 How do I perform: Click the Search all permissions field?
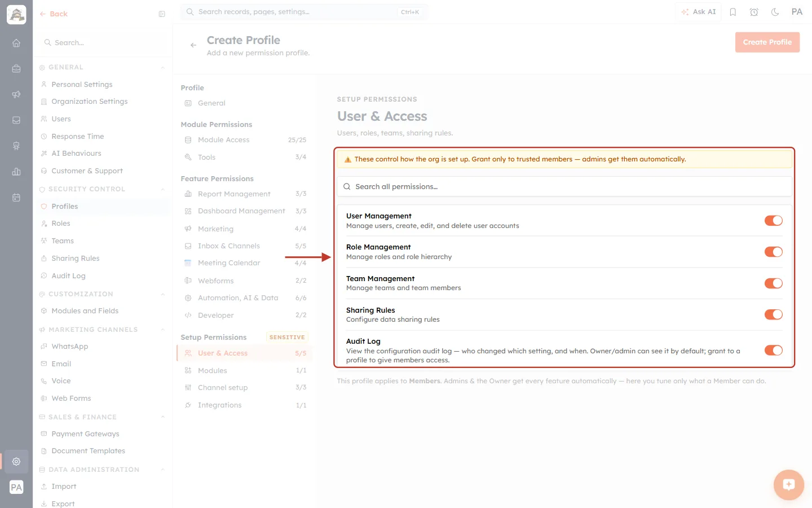[x=564, y=187]
